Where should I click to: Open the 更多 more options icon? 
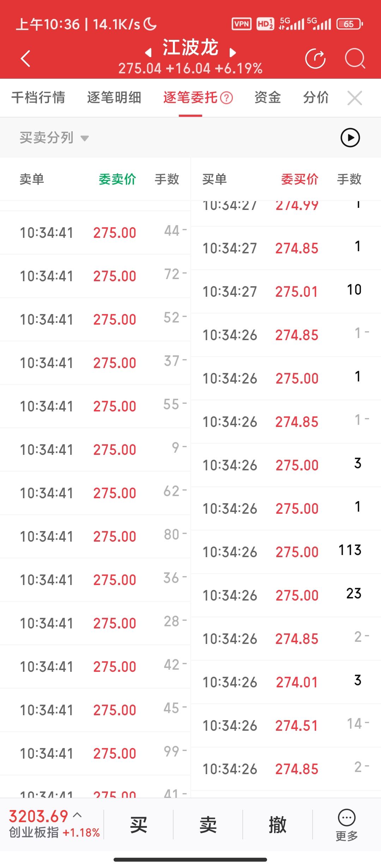point(346,824)
